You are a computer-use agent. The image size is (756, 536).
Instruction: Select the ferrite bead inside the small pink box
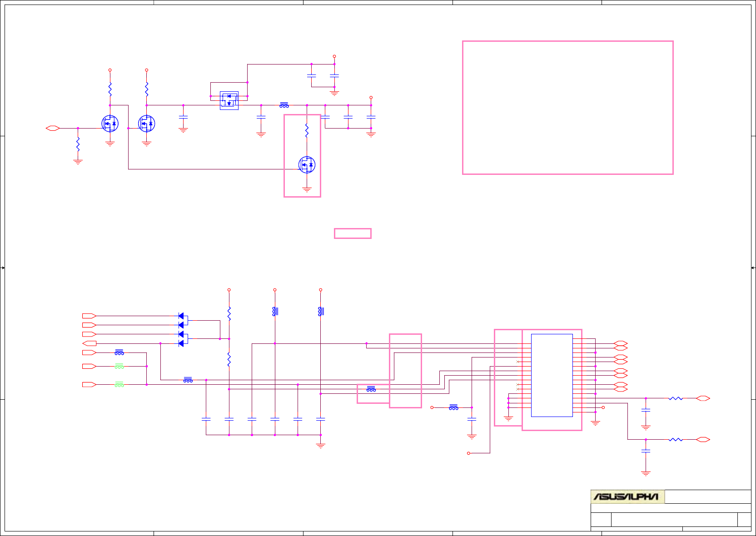tap(371, 389)
